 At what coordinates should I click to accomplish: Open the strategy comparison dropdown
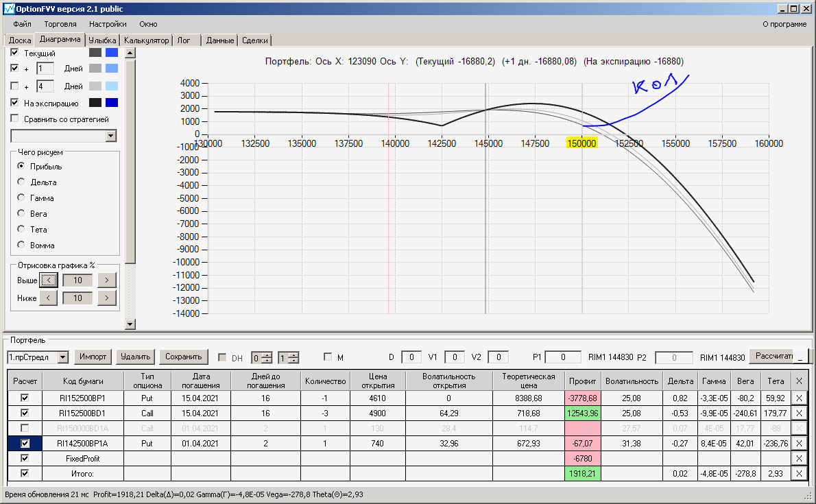tap(110, 136)
